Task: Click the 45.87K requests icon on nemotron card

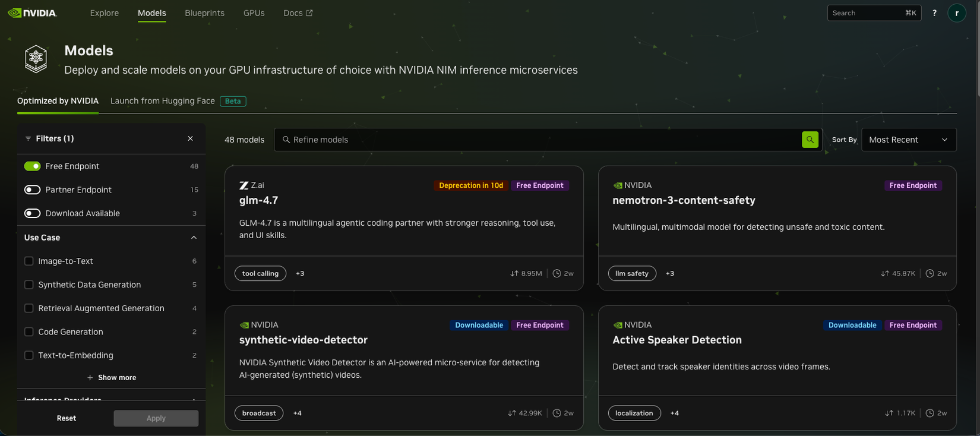Action: pyautogui.click(x=885, y=273)
